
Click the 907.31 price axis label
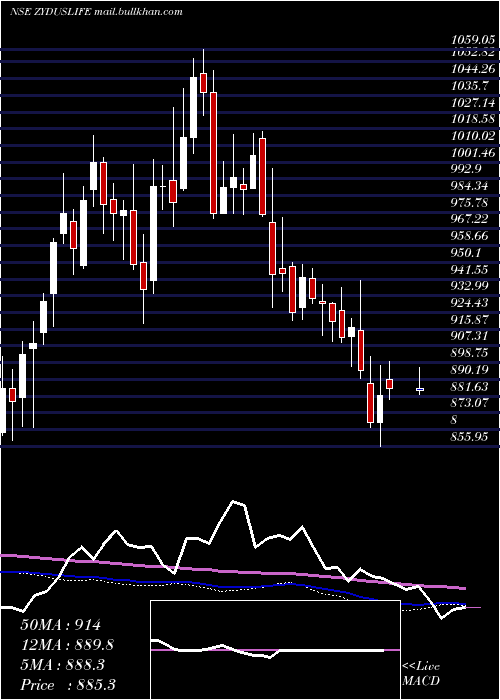point(470,336)
